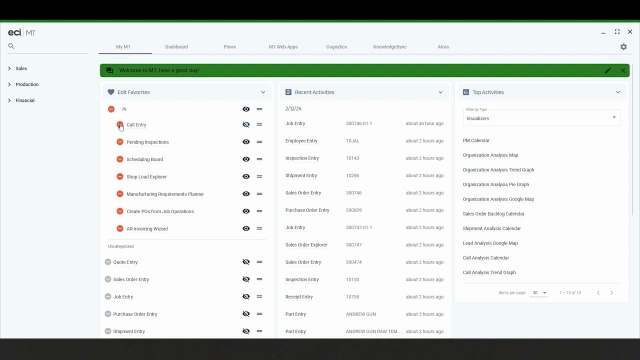
Task: Hide Manufacturing Requirements Planner via eye icon
Action: 246,194
